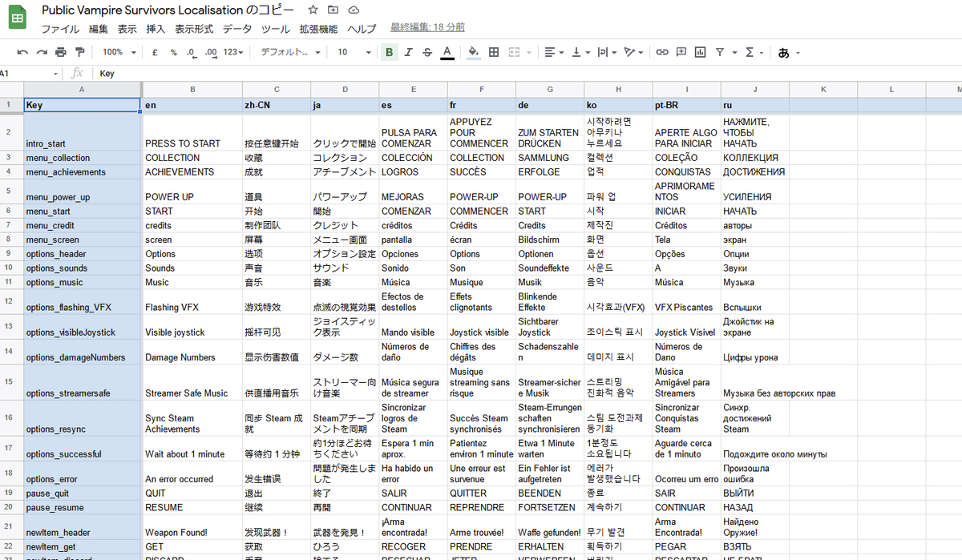962x560 pixels.
Task: Select the 'options_flashing_VFX' cell
Action: pos(83,301)
